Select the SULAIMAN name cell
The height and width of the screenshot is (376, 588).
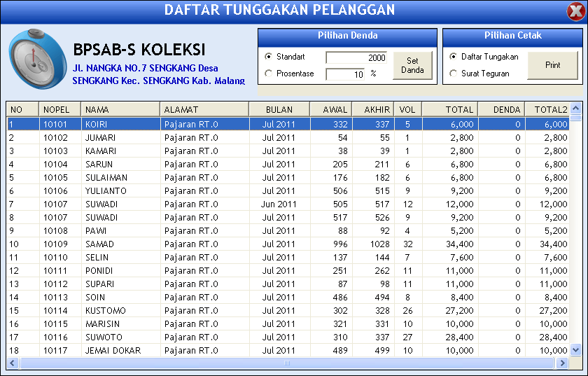pyautogui.click(x=120, y=177)
